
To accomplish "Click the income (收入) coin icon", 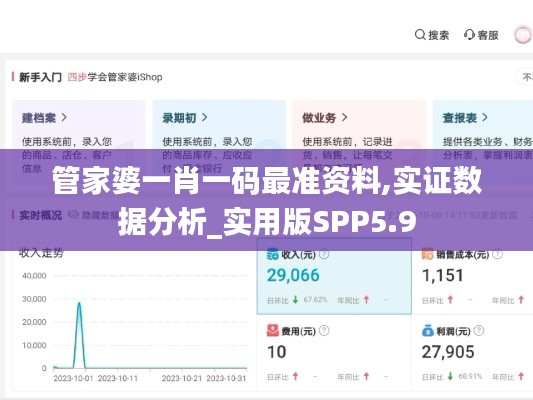I will (273, 254).
